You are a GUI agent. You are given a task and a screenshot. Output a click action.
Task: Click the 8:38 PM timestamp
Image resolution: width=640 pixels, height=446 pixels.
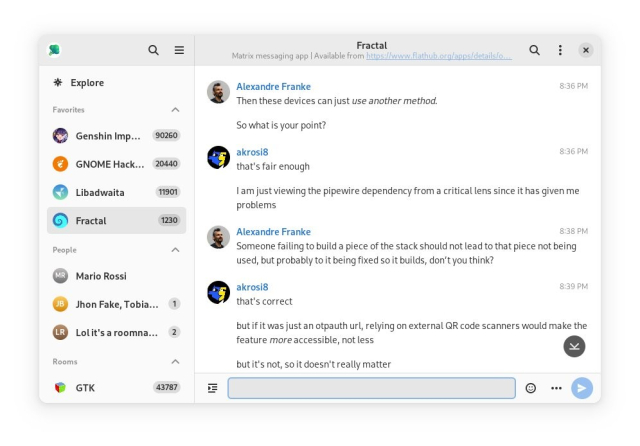[573, 231]
